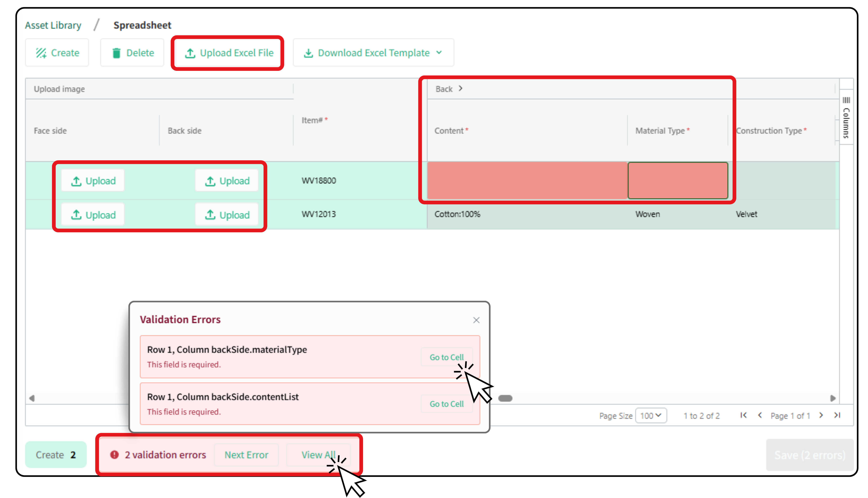Image resolution: width=868 pixels, height=498 pixels.
Task: Go to cell for backSide.contentList error
Action: point(446,404)
